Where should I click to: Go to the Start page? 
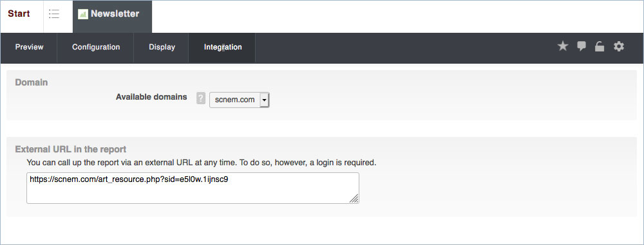(x=19, y=14)
